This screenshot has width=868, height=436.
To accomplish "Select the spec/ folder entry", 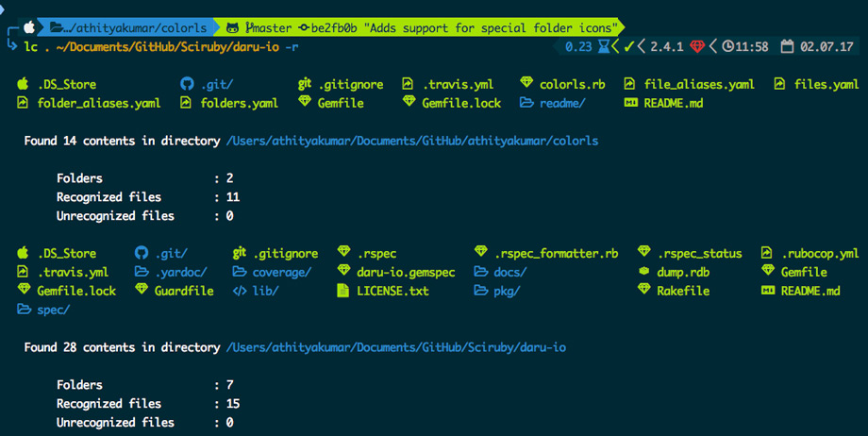I will coord(43,310).
